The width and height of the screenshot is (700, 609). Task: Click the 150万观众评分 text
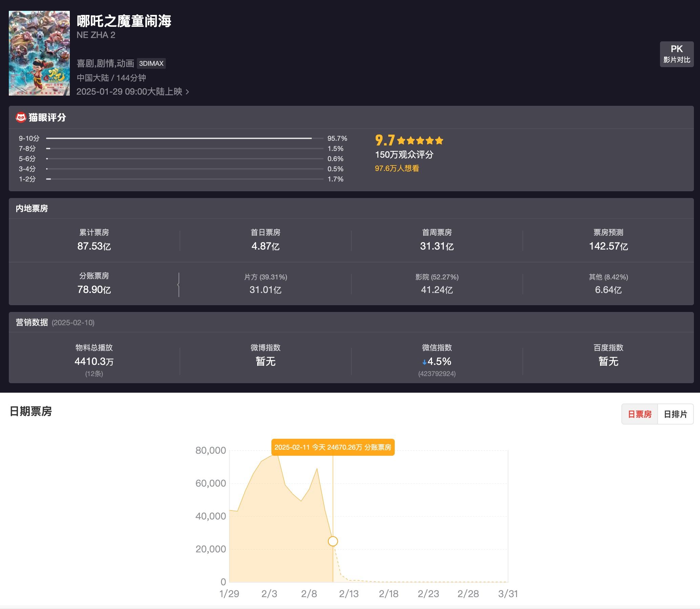[404, 155]
